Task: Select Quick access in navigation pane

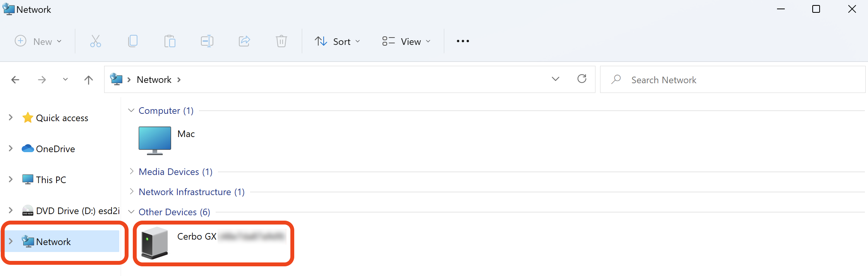Action: 62,118
